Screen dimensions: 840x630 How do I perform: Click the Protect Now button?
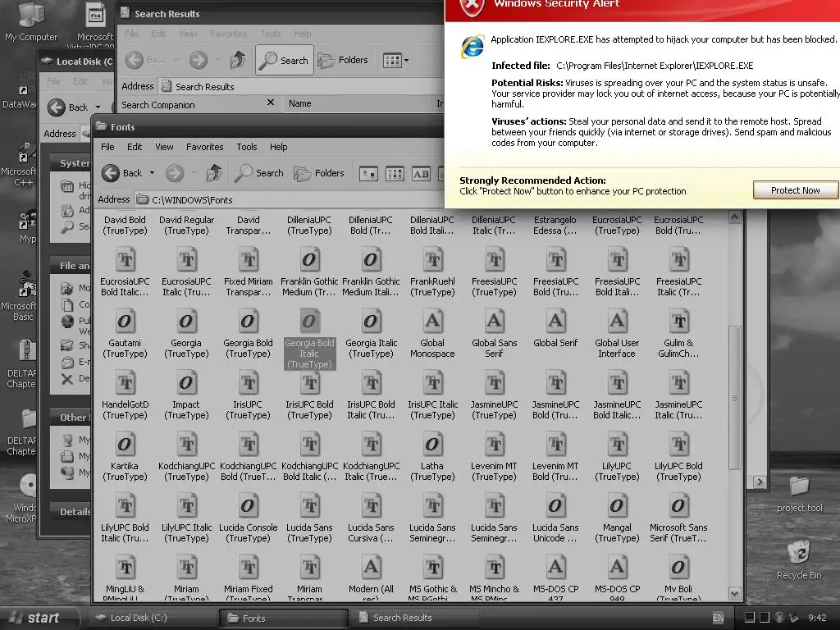pyautogui.click(x=795, y=190)
